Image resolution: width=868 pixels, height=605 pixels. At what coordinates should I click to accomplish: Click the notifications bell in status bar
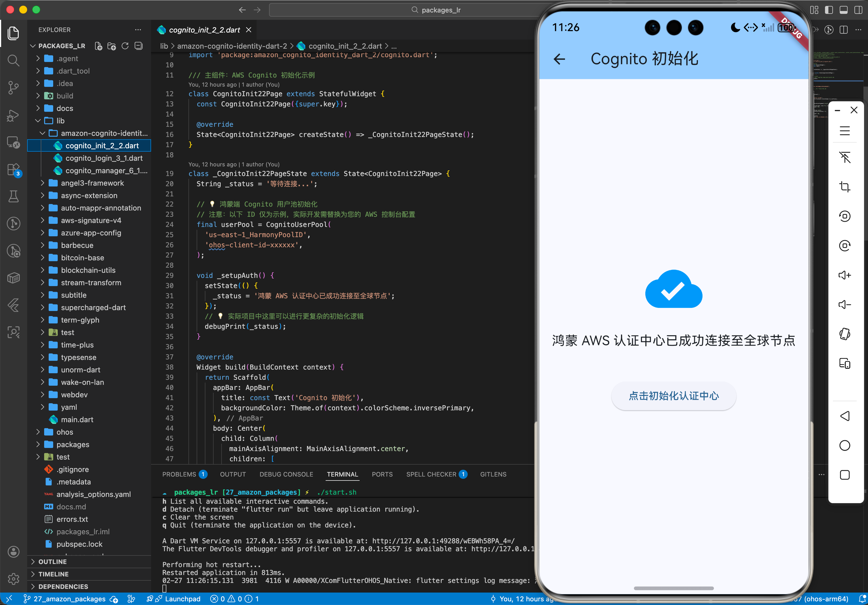(x=862, y=598)
